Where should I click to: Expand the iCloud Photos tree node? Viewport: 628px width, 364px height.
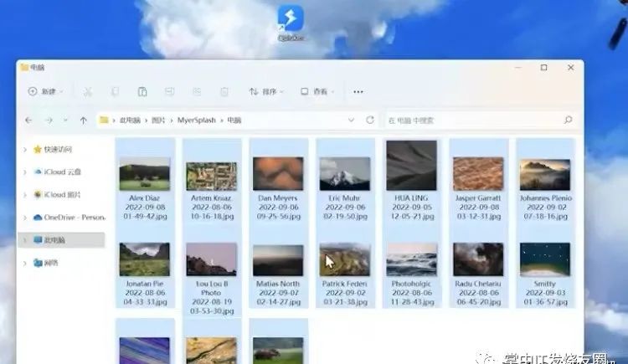[25, 195]
